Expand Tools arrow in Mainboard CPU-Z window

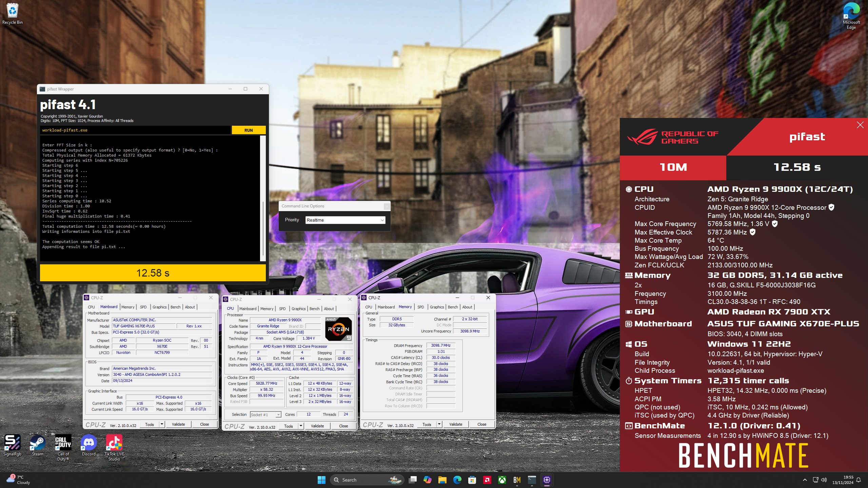(162, 424)
